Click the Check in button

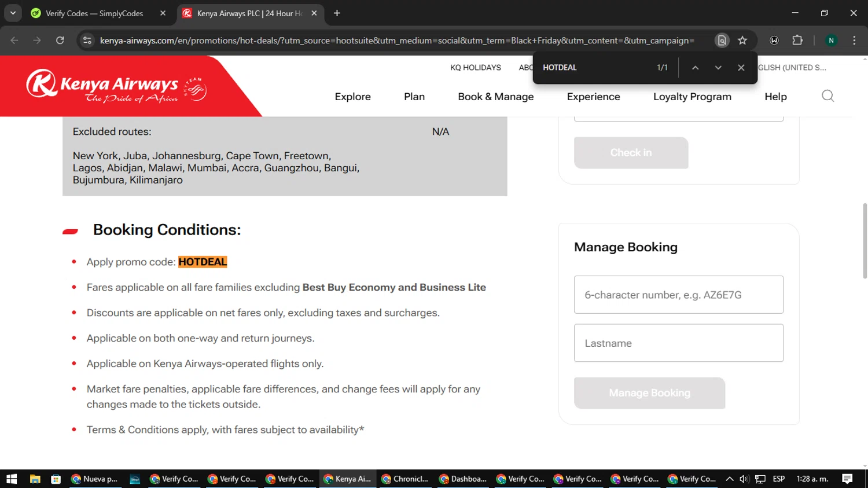pos(631,153)
